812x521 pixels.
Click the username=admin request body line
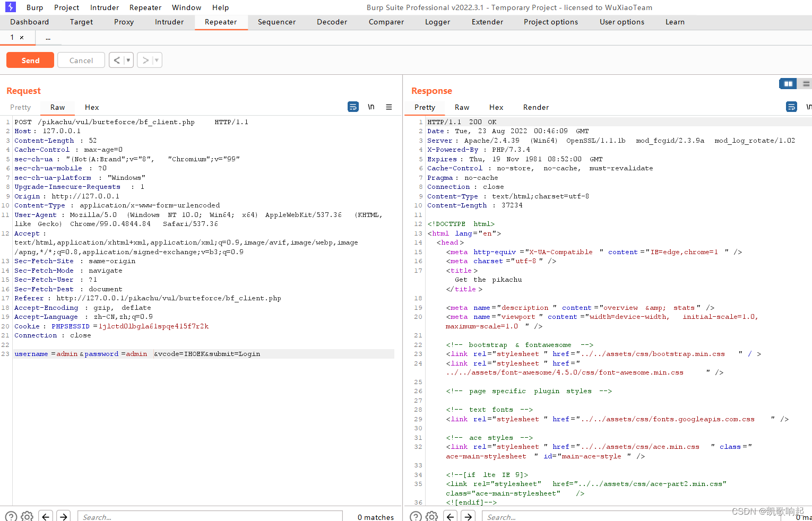(204, 354)
